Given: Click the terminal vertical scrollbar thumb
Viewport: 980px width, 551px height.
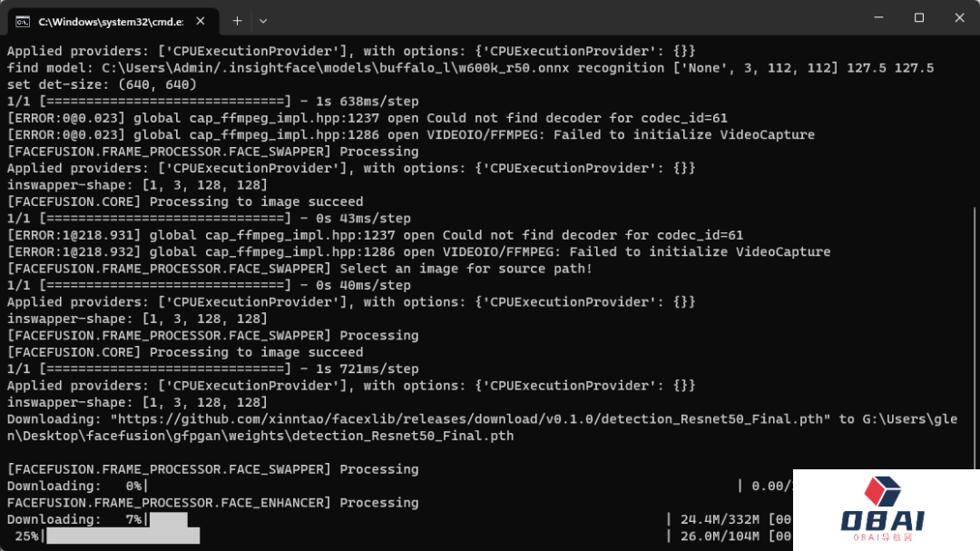Looking at the screenshot, I should (x=975, y=345).
